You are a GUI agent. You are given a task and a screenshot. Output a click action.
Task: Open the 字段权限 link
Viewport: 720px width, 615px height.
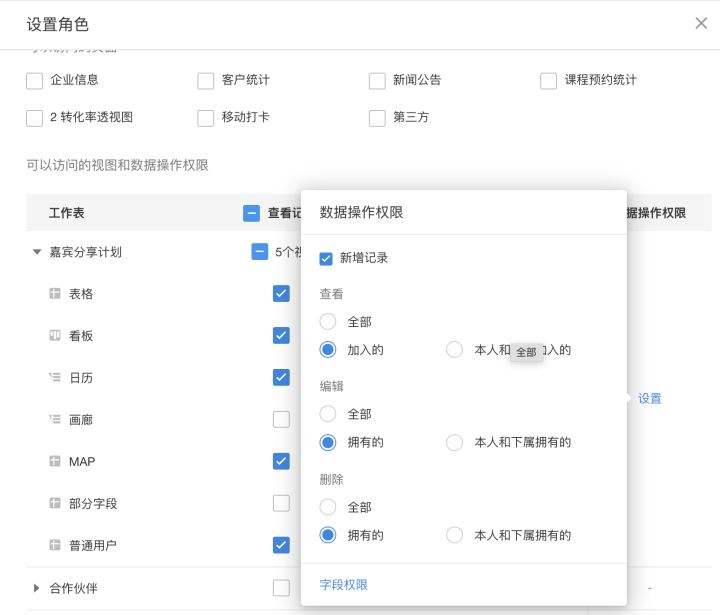[343, 585]
